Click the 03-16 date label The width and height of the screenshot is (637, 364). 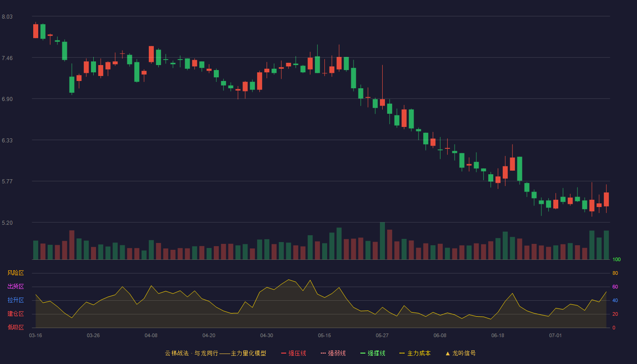[35, 335]
